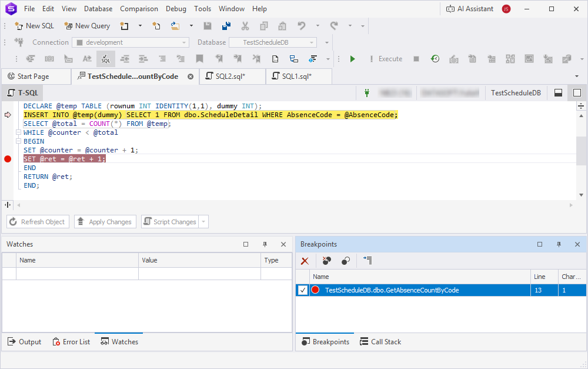Click the Stop square icon in debug toolbar
The image size is (588, 369).
pos(416,59)
